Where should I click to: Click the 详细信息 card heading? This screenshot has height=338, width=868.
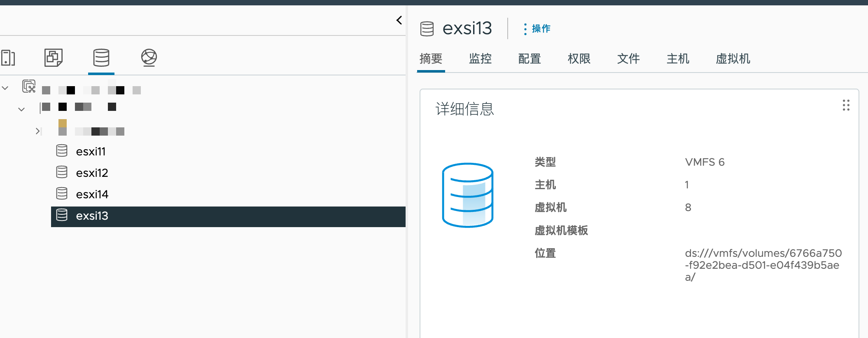pyautogui.click(x=464, y=109)
